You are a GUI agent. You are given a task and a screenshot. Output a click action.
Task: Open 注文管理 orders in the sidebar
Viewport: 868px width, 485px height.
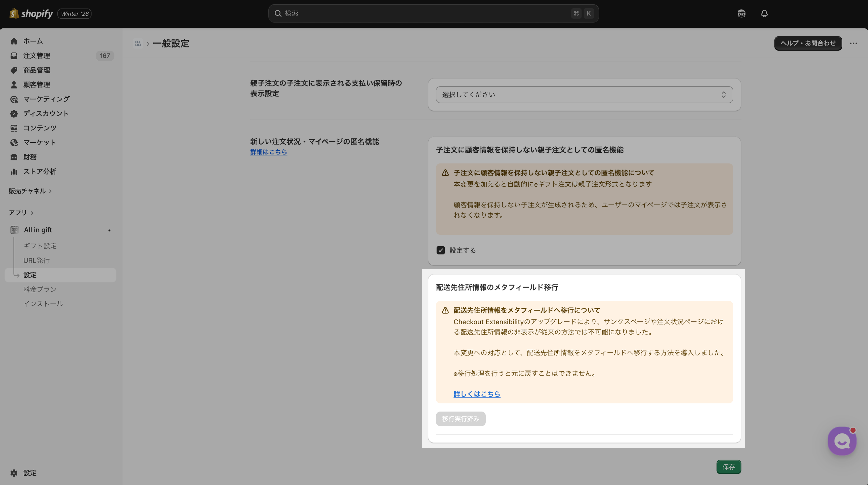36,56
